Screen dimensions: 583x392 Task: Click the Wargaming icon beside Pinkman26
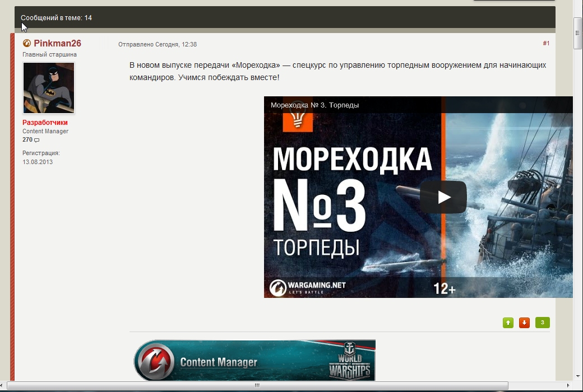coord(27,44)
